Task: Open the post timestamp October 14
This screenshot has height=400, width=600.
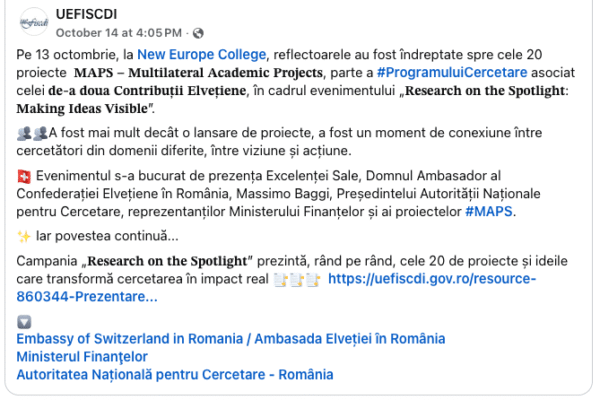Action: (x=119, y=33)
